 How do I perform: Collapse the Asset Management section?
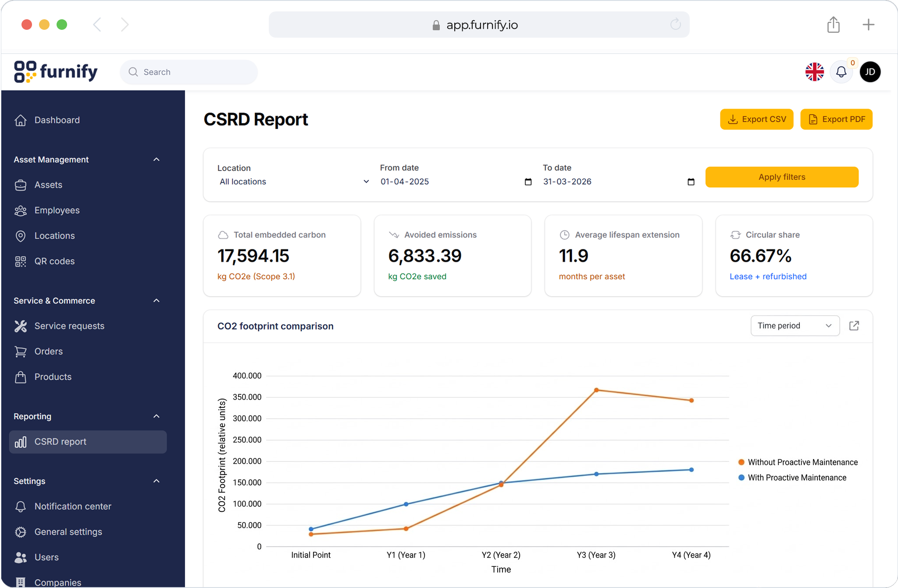point(157,159)
